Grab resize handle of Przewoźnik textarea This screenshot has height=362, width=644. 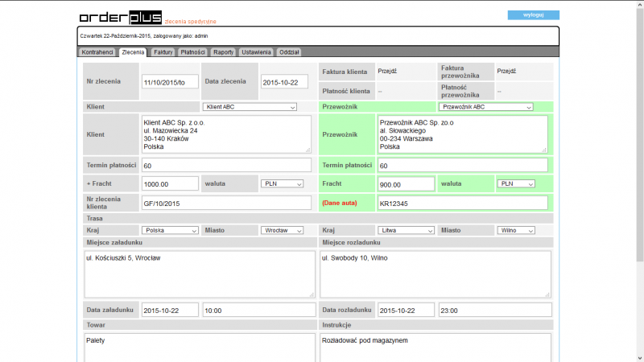click(544, 150)
